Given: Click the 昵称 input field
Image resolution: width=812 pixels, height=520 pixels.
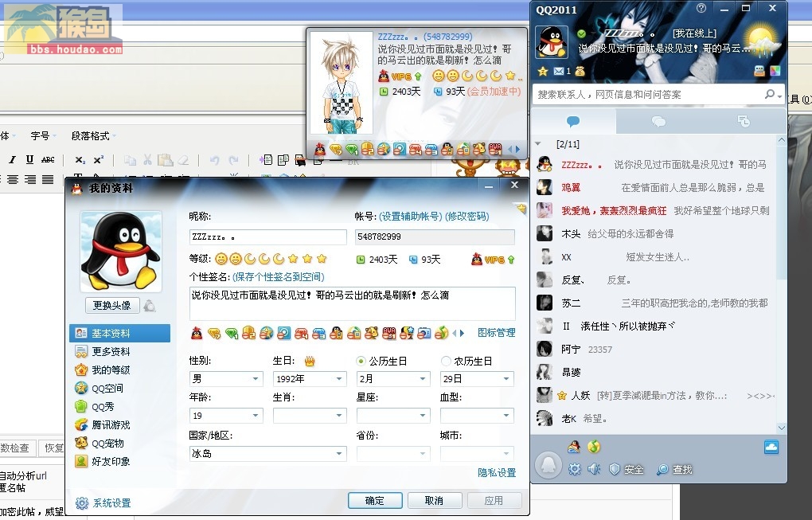Looking at the screenshot, I should pyautogui.click(x=267, y=237).
